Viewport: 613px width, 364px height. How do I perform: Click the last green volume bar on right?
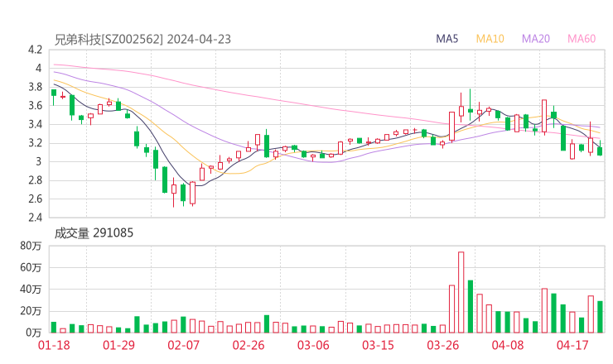600,317
